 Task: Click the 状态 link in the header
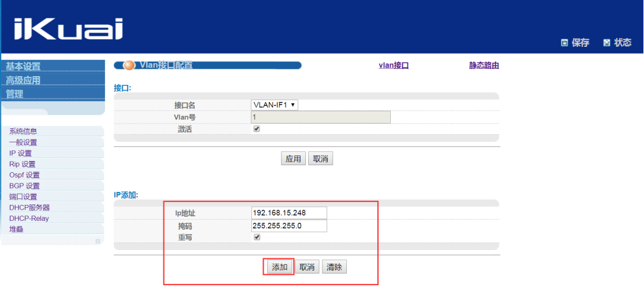[x=623, y=43]
